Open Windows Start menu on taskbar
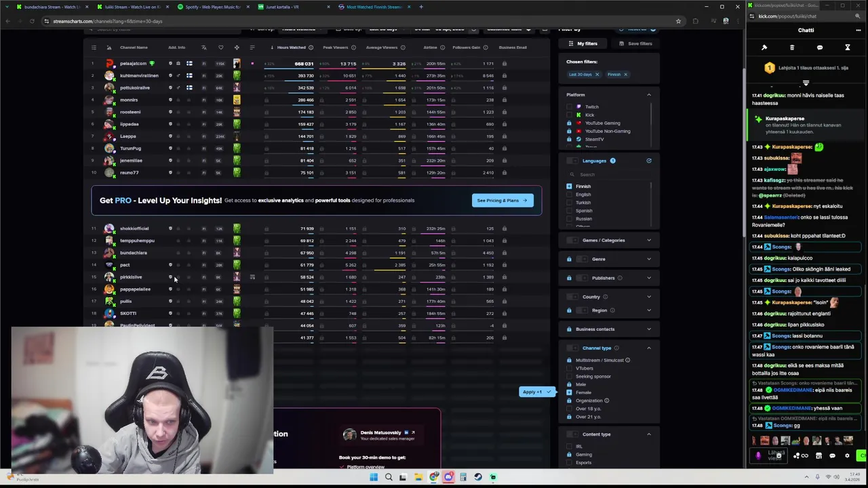 click(374, 477)
